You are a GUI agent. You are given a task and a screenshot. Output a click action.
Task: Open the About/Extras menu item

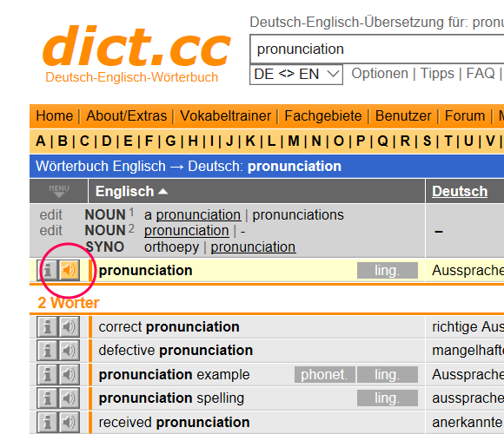[x=126, y=116]
